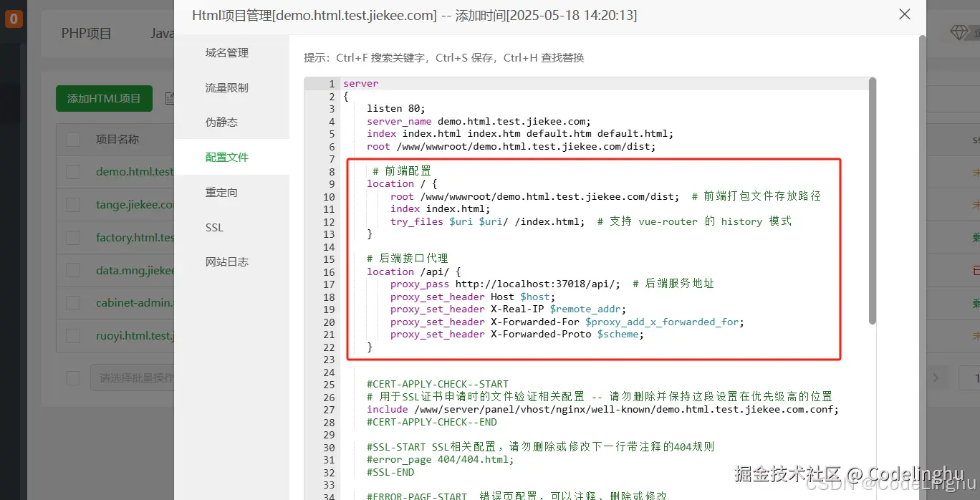Select the 配置文件 sidebar tab
Image resolution: width=980 pixels, height=500 pixels.
231,157
